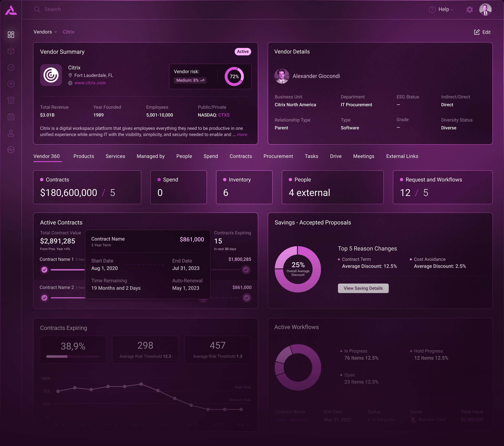Viewport: 504px width, 446px height.
Task: Click the Active status badge
Action: (x=243, y=51)
